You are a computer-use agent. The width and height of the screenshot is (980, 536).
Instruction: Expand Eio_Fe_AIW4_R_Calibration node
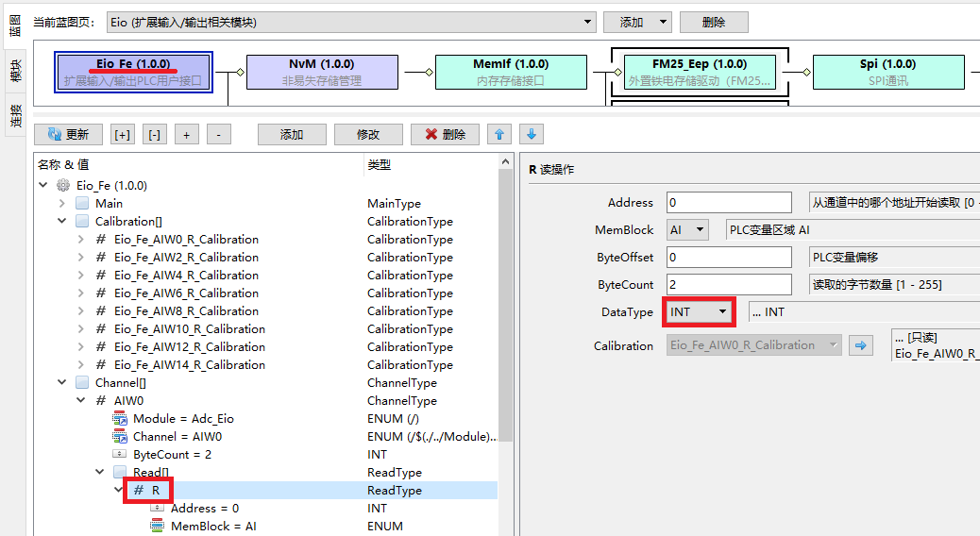tap(81, 276)
